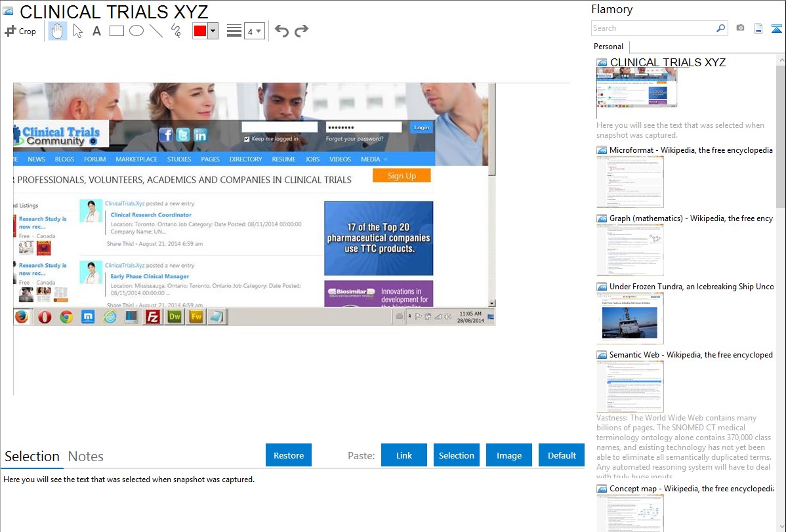This screenshot has width=786, height=532.
Task: Click the FileZilla icon in snapshot taskbar
Action: [x=152, y=317]
